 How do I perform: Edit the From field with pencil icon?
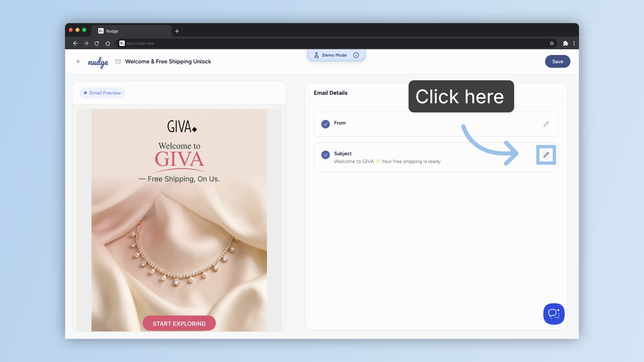546,124
